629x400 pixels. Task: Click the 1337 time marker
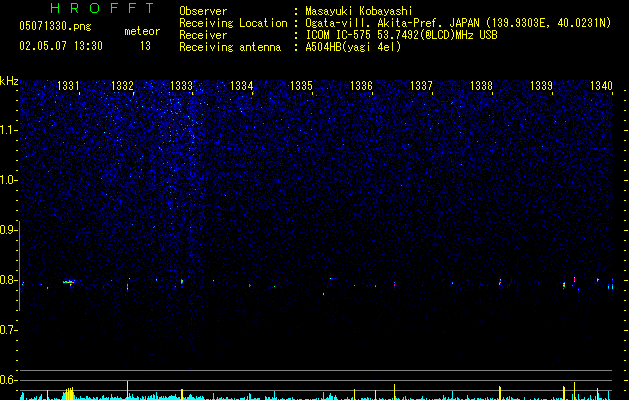pyautogui.click(x=421, y=85)
